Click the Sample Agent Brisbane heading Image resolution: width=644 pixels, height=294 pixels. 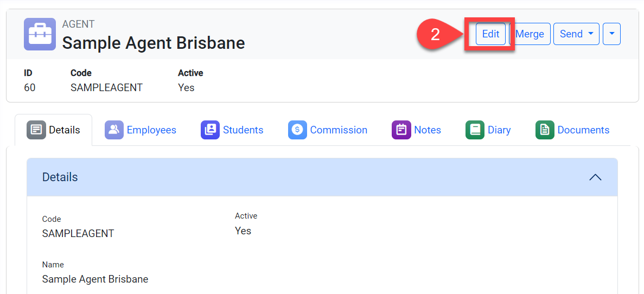154,42
